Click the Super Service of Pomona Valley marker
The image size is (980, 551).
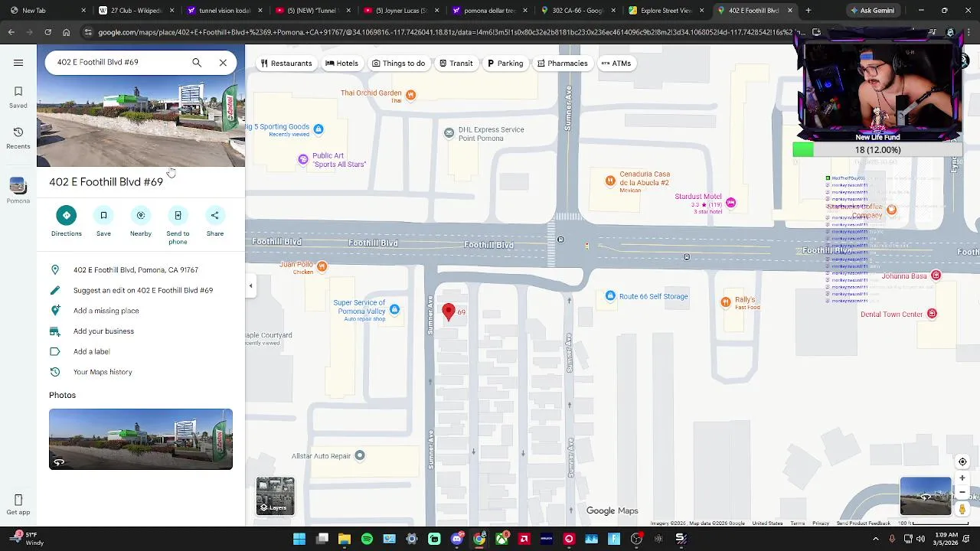[x=394, y=309]
